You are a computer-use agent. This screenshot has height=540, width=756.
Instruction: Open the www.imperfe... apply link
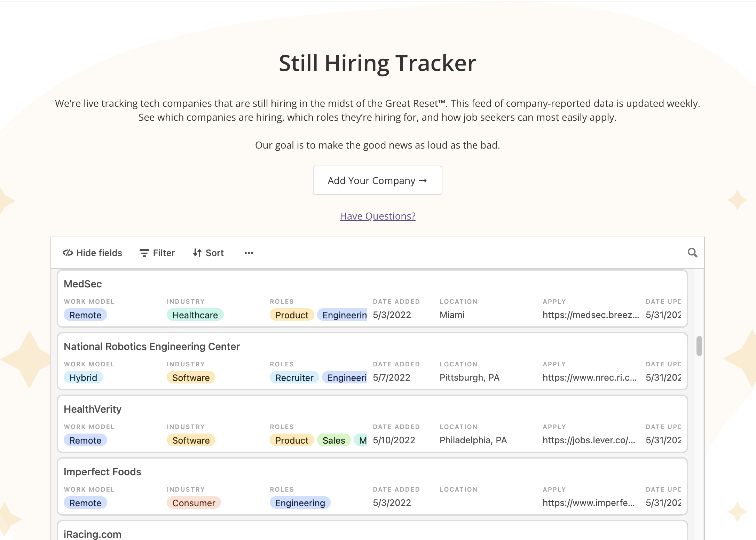point(589,503)
